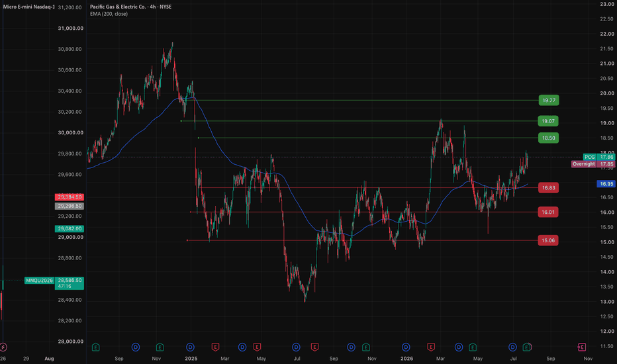The image size is (617, 364).
Task: Click the MNQU2026 symbol tag
Action: click(39, 281)
